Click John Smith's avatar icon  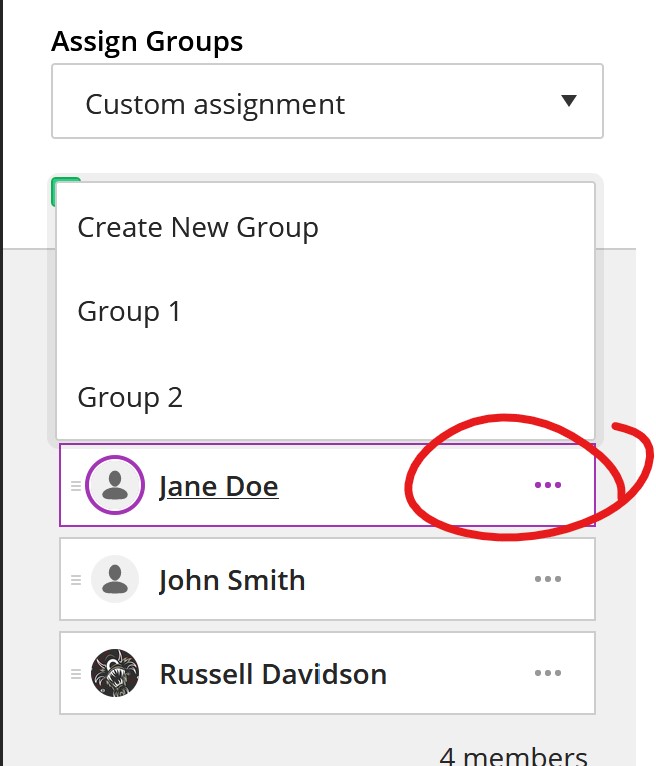pyautogui.click(x=115, y=579)
